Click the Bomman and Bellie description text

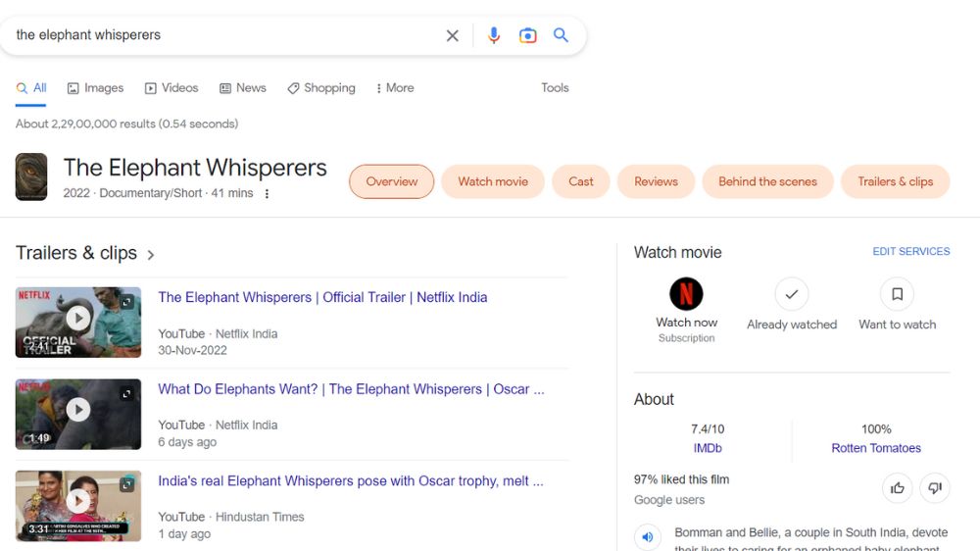(810, 540)
